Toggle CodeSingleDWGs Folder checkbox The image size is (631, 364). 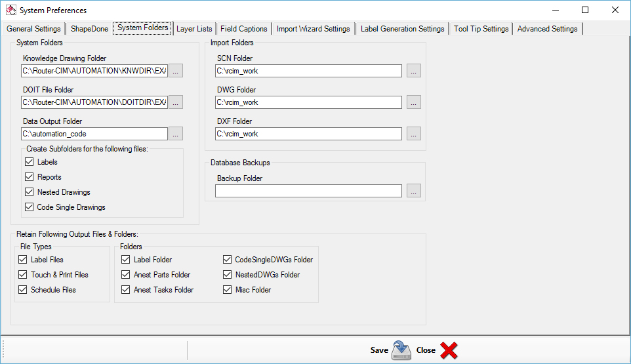(x=228, y=260)
